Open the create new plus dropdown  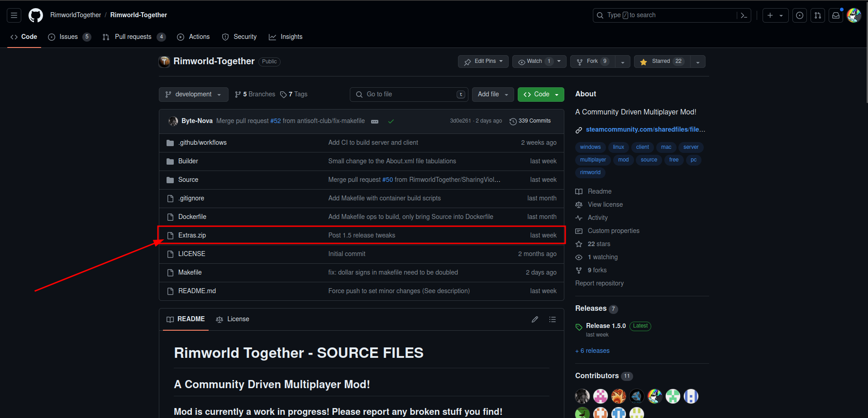click(x=775, y=15)
